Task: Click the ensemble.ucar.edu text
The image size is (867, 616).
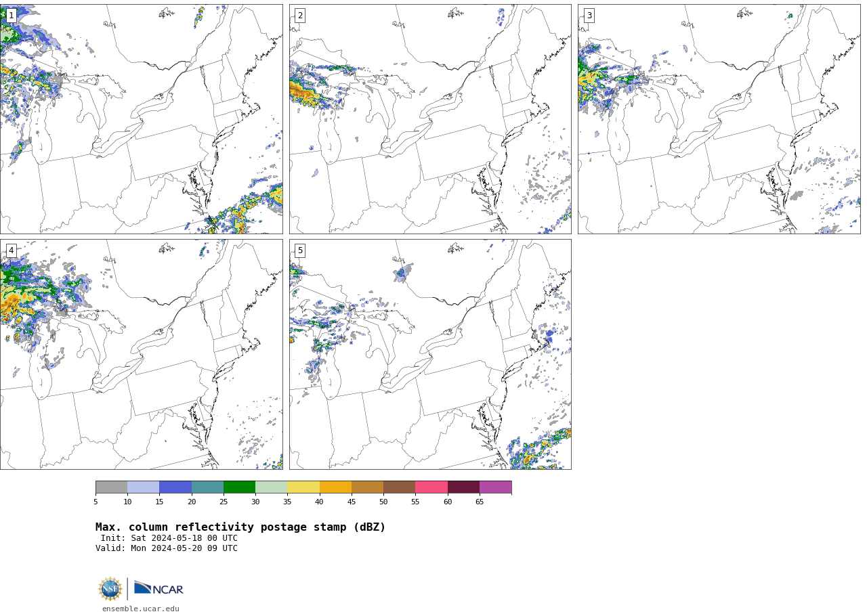Action: pyautogui.click(x=141, y=609)
